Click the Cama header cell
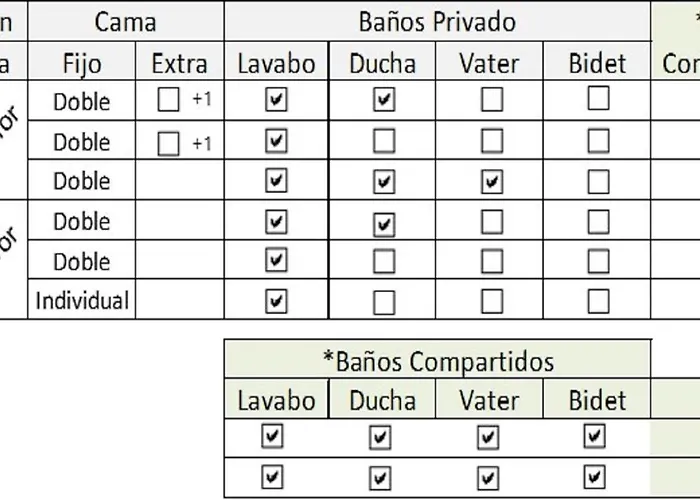 click(x=126, y=21)
